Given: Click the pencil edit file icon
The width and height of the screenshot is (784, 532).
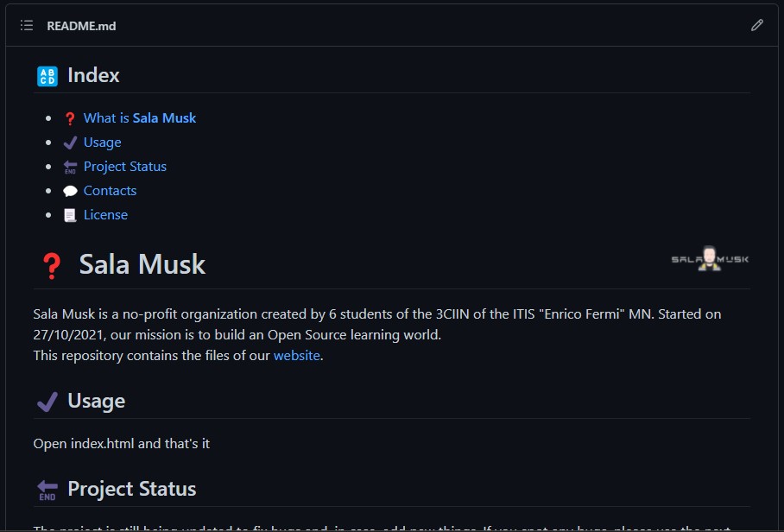Looking at the screenshot, I should pos(757,25).
